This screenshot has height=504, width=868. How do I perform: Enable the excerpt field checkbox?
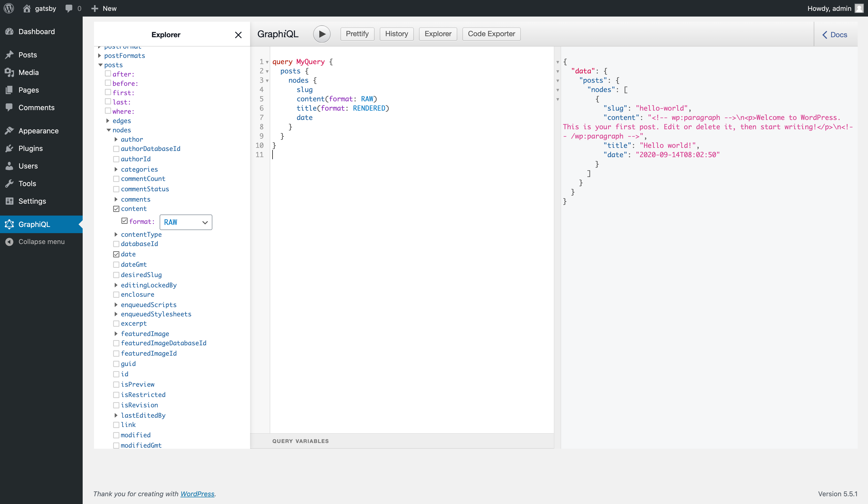[116, 324]
